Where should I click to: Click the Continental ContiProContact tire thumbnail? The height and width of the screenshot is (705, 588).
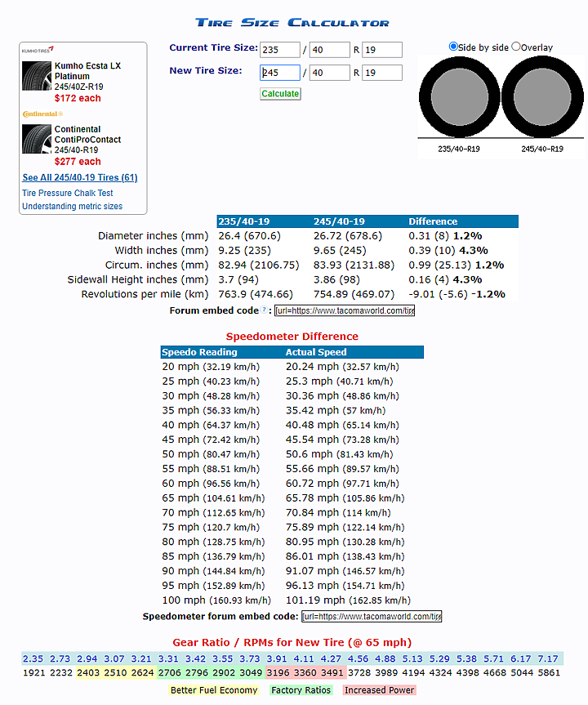click(37, 140)
